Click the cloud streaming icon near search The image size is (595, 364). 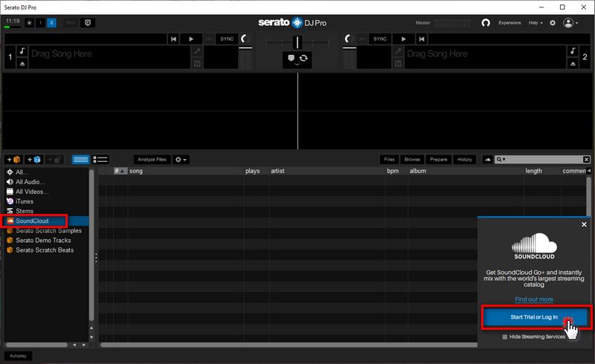point(487,160)
